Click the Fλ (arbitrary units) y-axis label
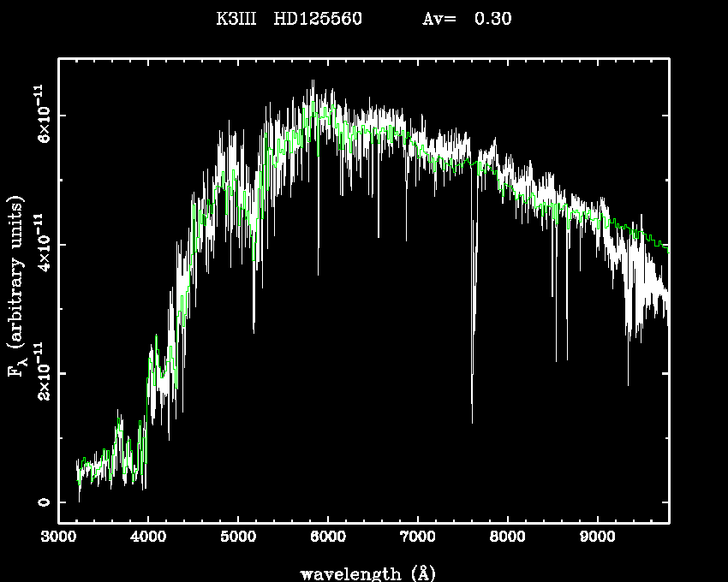Image resolution: width=728 pixels, height=582 pixels. pos(17,287)
